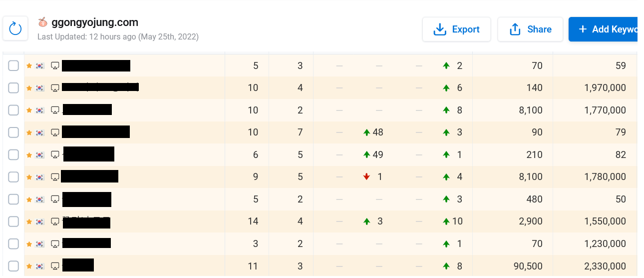
Task: Toggle checkbox for the 1,970,000 results row
Action: click(13, 88)
